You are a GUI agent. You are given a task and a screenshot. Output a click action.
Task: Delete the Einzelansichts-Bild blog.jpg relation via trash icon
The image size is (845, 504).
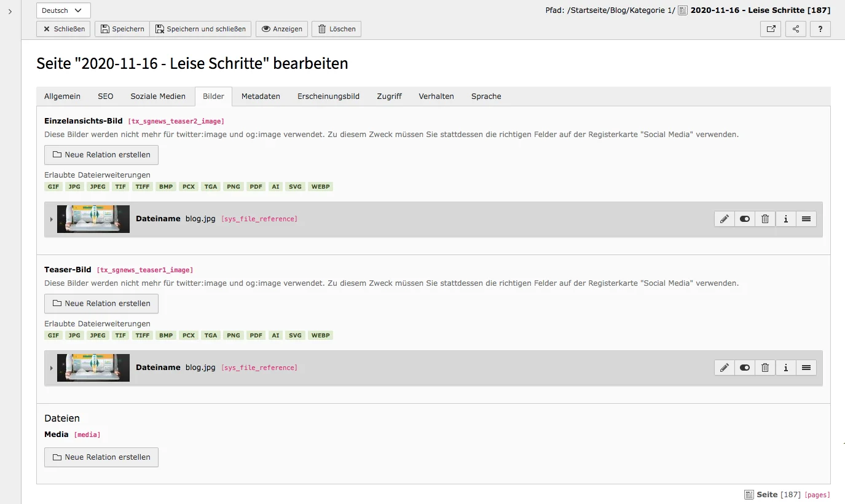coord(765,219)
